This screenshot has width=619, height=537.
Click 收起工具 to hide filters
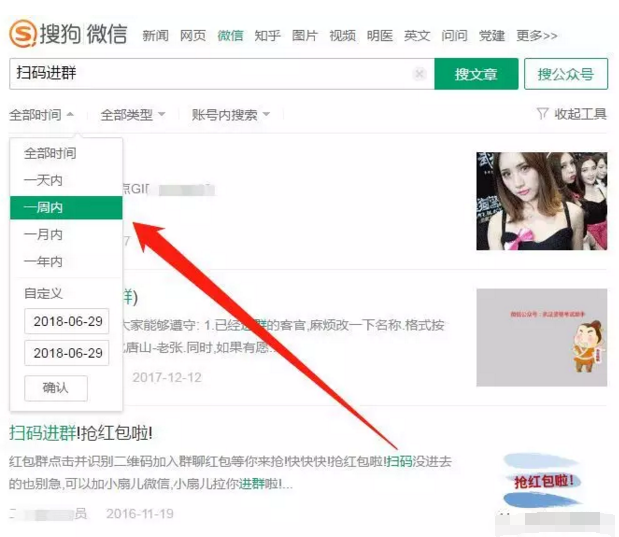pos(580,114)
